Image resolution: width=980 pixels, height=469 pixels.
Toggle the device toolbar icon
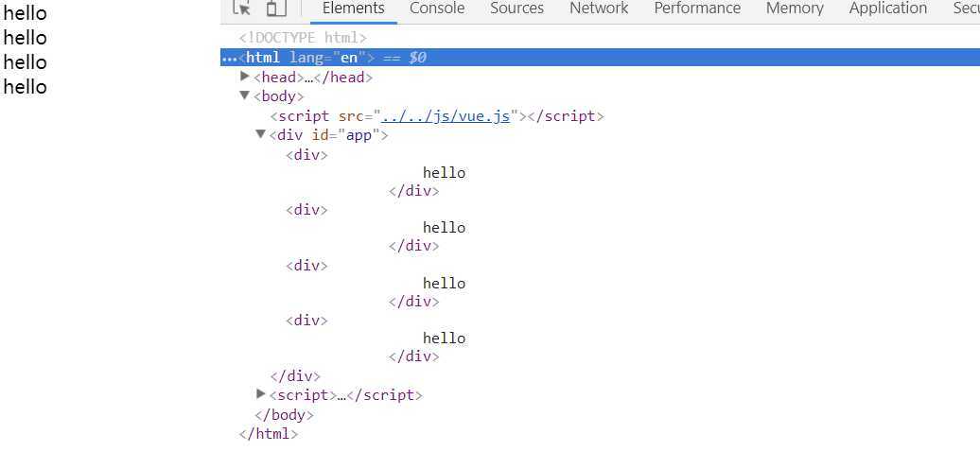(275, 9)
